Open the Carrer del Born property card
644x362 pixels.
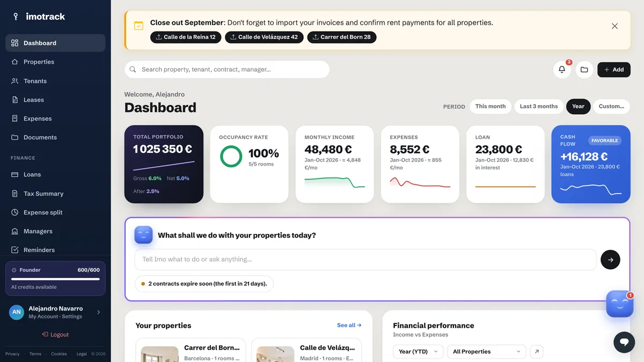click(x=191, y=350)
